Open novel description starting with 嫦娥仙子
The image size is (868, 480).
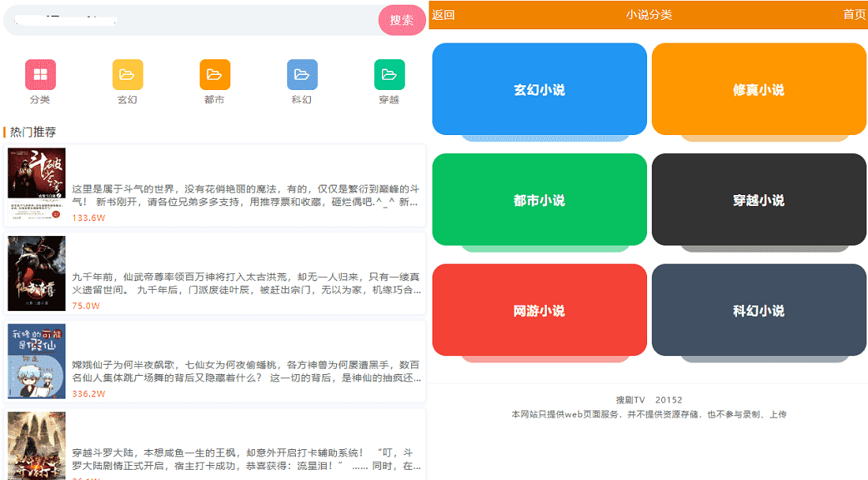click(x=246, y=371)
